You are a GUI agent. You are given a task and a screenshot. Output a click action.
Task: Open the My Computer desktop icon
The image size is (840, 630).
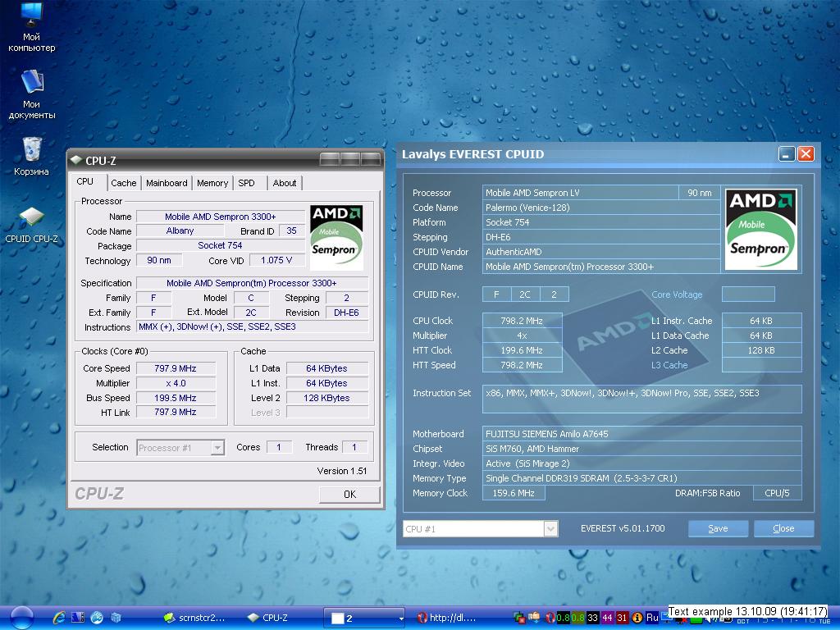(x=32, y=16)
